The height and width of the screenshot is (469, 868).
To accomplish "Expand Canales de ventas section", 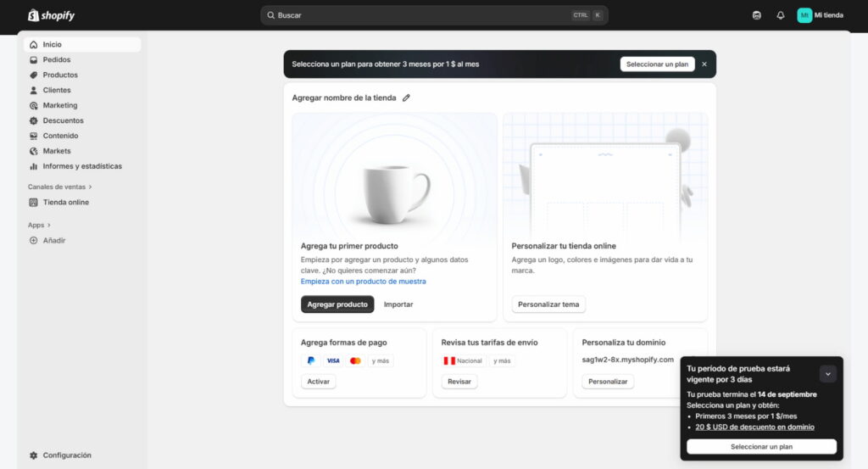I will click(x=90, y=187).
